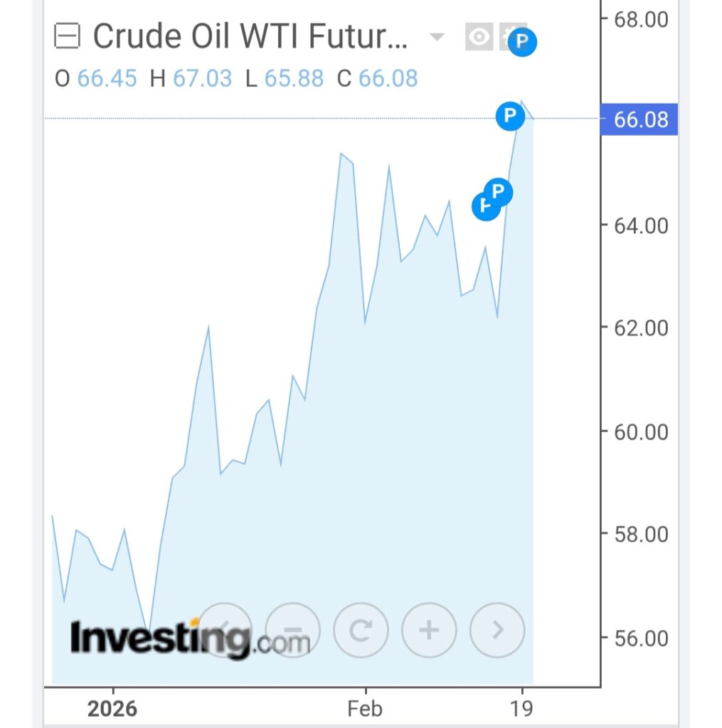This screenshot has height=728, width=722.
Task: Click the highlighted 66.08 current price label
Action: point(640,119)
